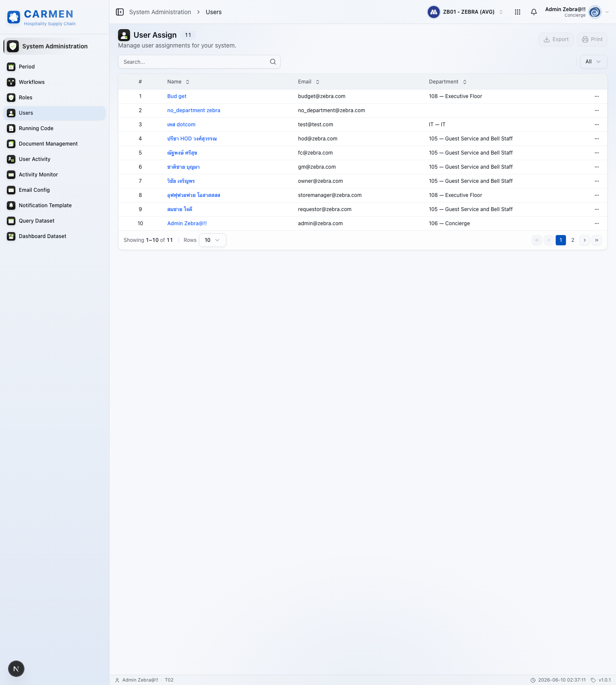The height and width of the screenshot is (685, 616).
Task: Click the v1.0.1 version tag
Action: pos(601,680)
